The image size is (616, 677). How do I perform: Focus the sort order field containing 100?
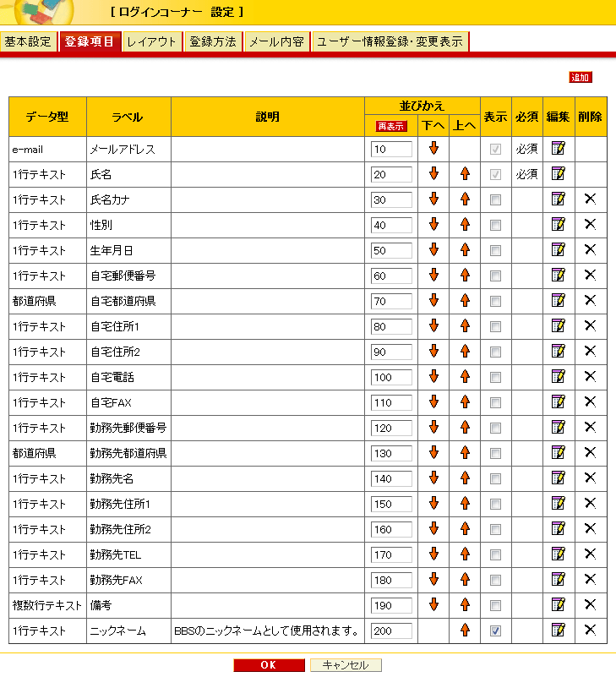pyautogui.click(x=391, y=377)
